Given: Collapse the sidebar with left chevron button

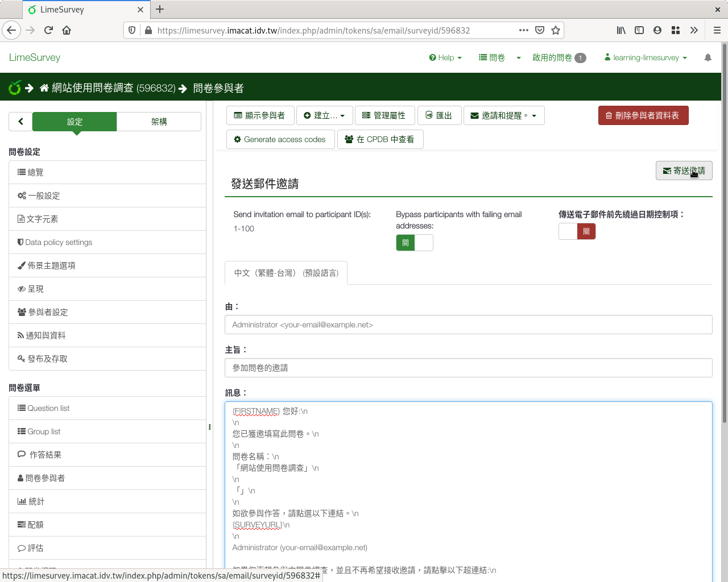Looking at the screenshot, I should click(x=20, y=122).
